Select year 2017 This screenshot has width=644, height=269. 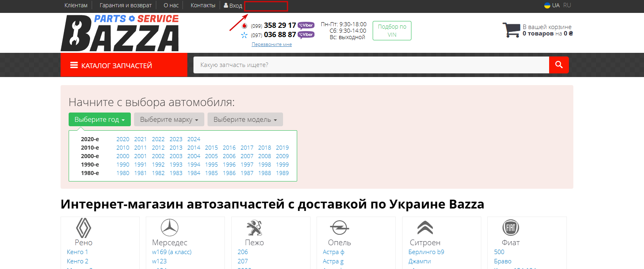point(247,148)
